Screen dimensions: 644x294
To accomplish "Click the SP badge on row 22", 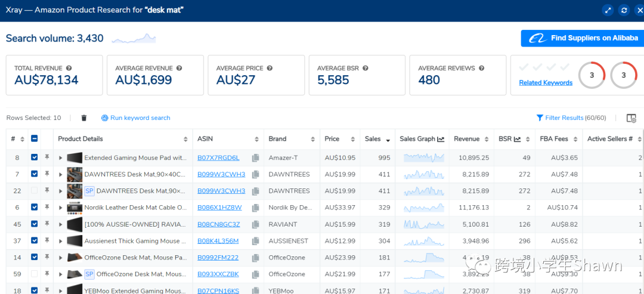I will (89, 191).
